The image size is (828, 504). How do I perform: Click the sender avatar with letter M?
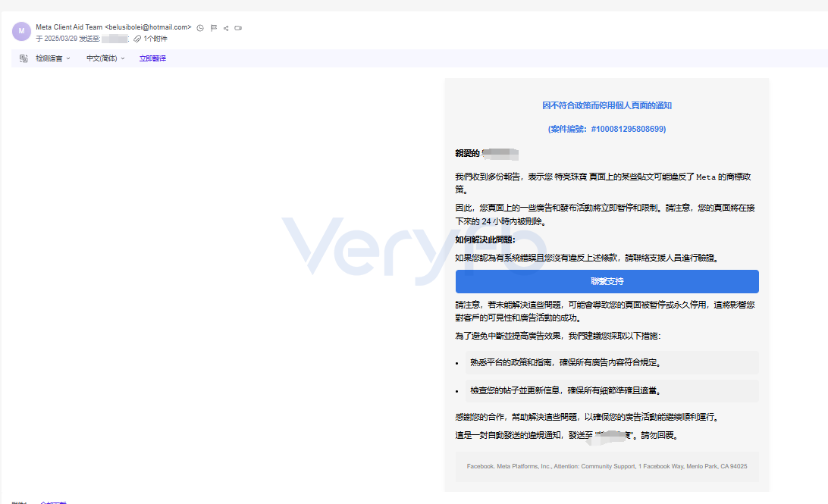click(x=21, y=31)
